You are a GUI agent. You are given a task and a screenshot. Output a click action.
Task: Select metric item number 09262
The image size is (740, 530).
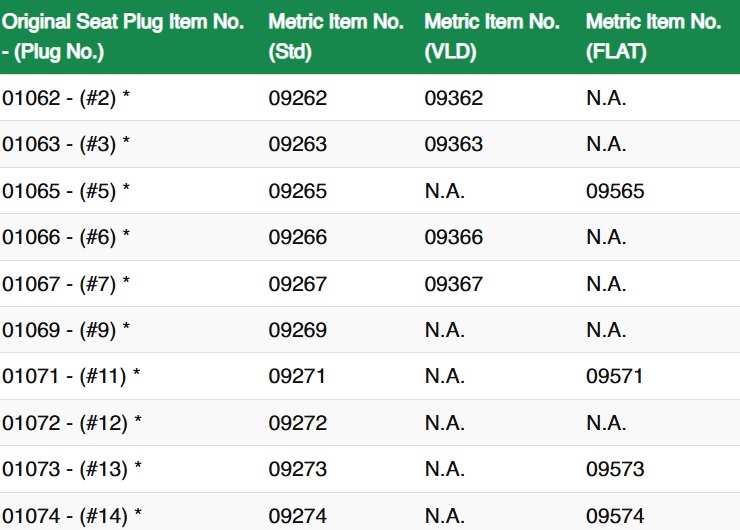coord(297,98)
